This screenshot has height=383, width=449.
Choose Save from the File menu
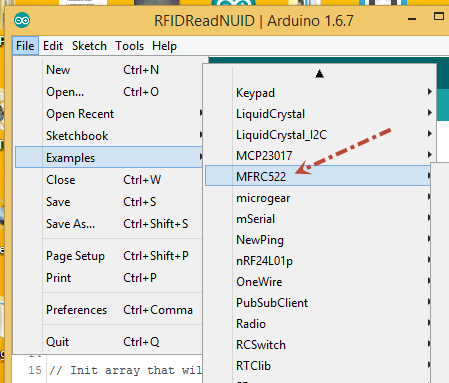(109, 202)
